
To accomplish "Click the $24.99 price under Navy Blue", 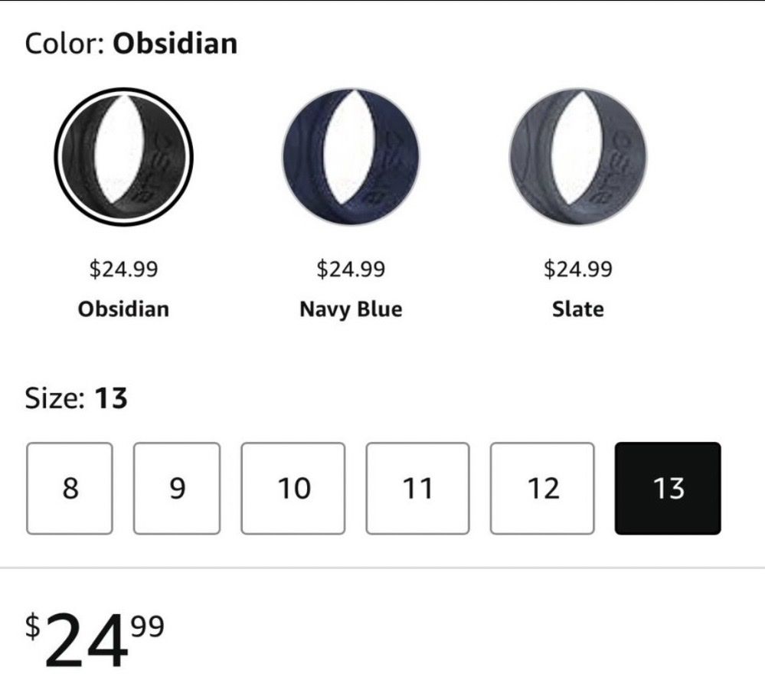I will click(351, 270).
